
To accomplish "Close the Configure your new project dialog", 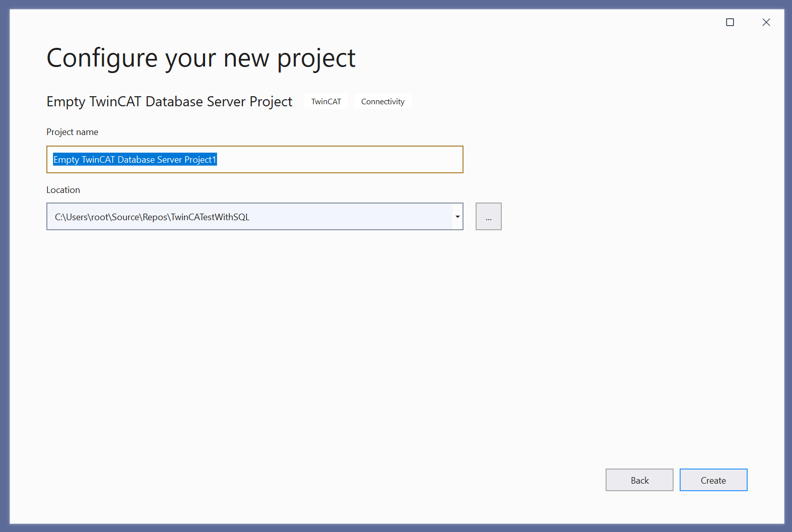I will (766, 22).
